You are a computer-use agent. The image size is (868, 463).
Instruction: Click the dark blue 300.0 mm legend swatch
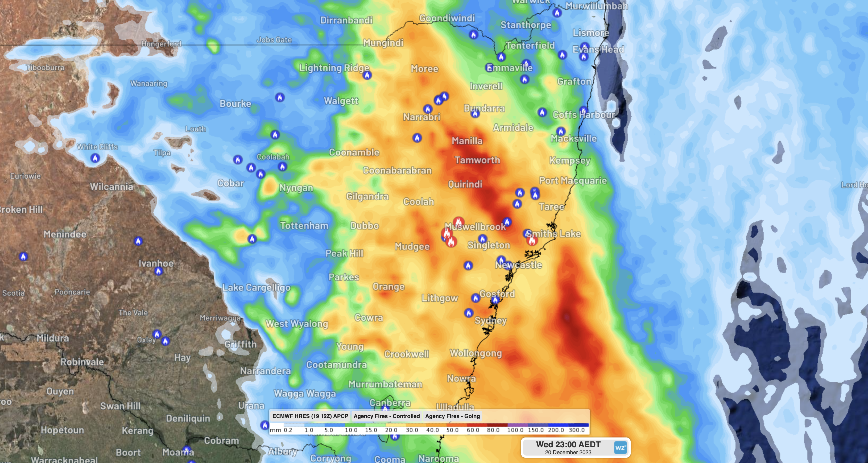point(578,425)
